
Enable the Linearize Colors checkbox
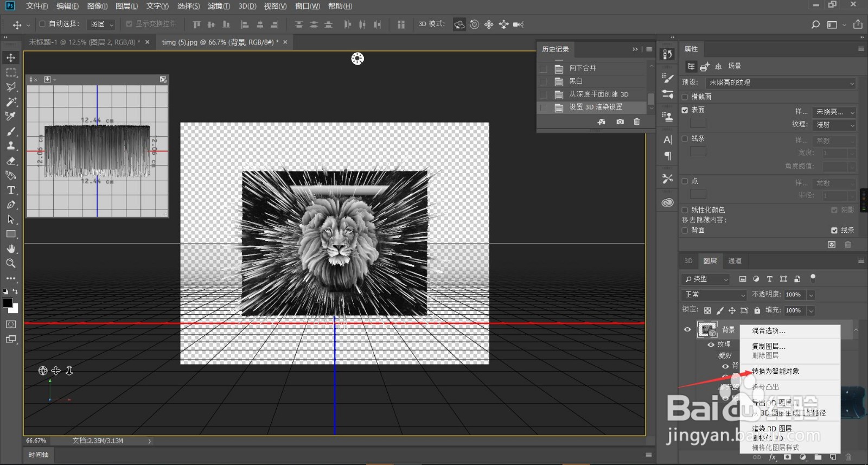tap(685, 210)
